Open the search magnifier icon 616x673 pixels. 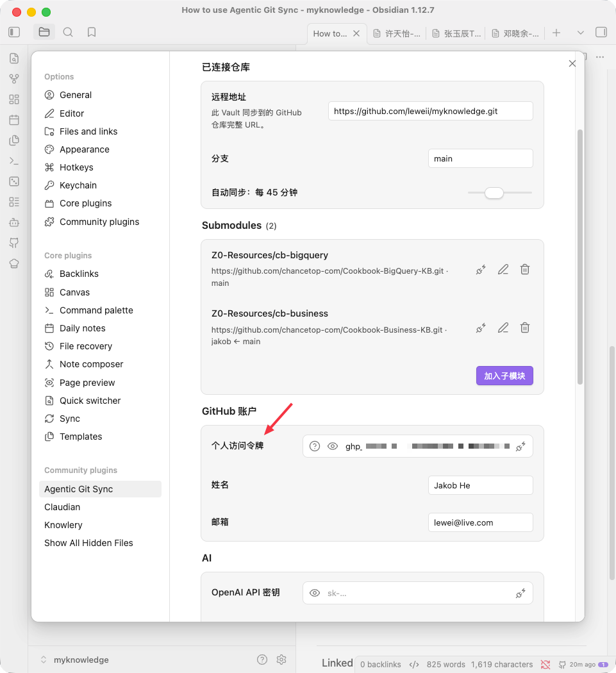[68, 32]
